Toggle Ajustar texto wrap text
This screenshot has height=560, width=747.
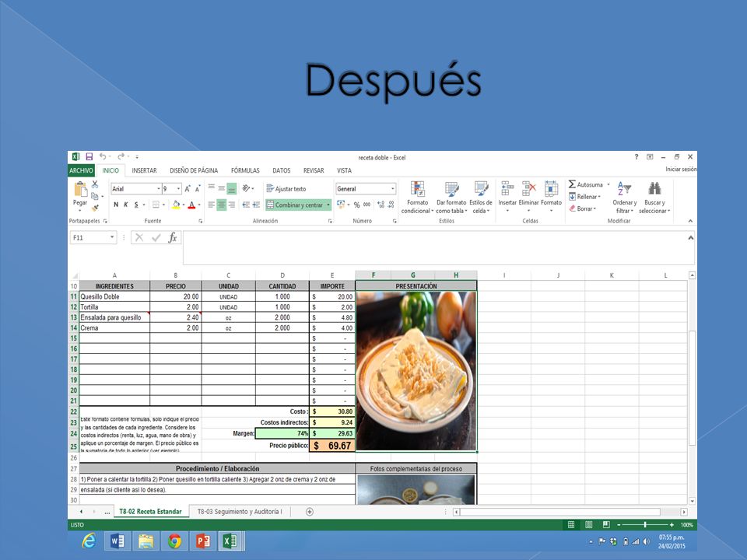(286, 189)
